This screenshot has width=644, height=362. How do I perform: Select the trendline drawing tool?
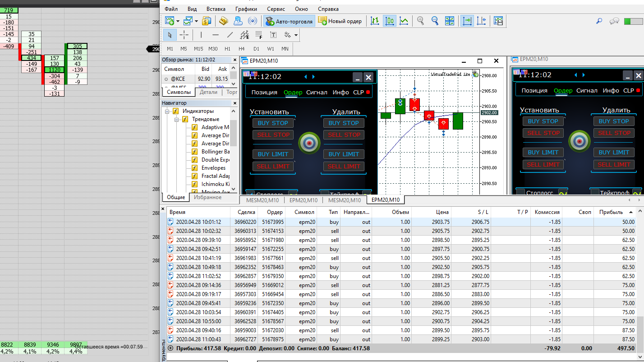click(x=230, y=35)
